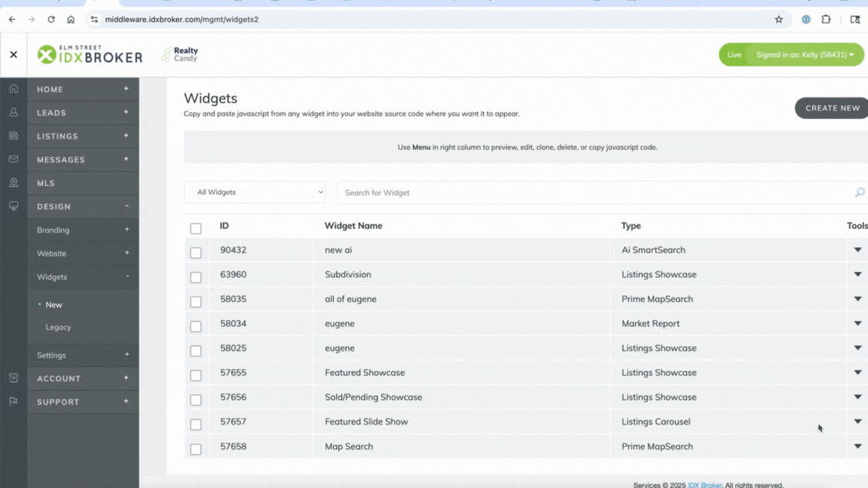Screen dimensions: 868x488
Task: Expand the Branding submenu
Action: tap(83, 230)
